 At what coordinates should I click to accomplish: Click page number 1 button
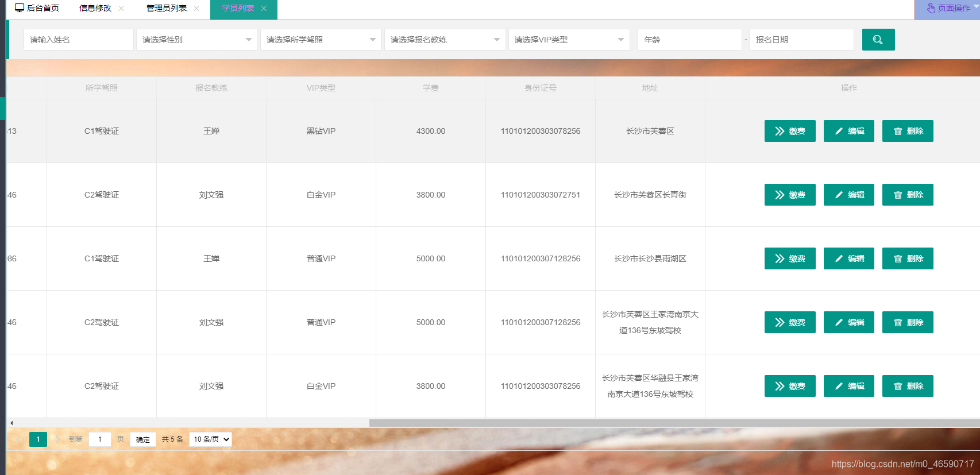pyautogui.click(x=38, y=439)
